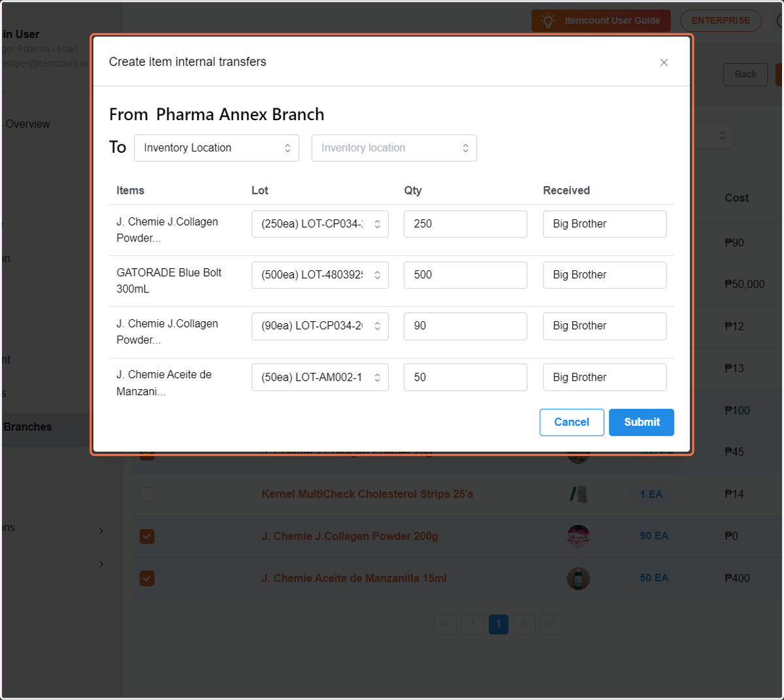The height and width of the screenshot is (700, 784).
Task: Go to previous page of pagination
Action: 472,624
